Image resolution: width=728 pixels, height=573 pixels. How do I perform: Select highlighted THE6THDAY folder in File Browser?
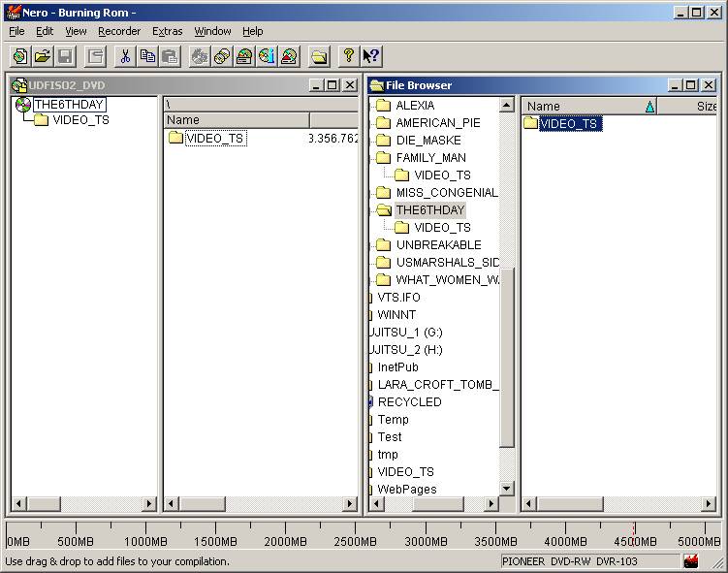[430, 209]
